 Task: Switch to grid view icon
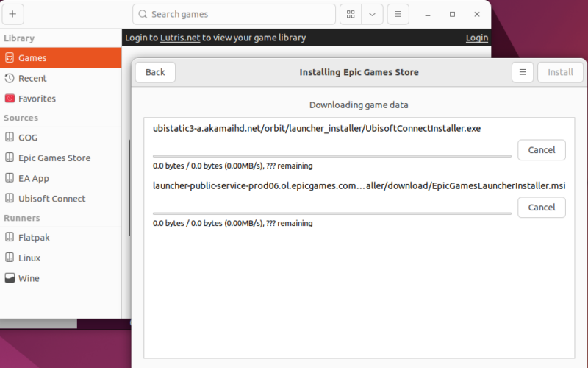tap(351, 14)
